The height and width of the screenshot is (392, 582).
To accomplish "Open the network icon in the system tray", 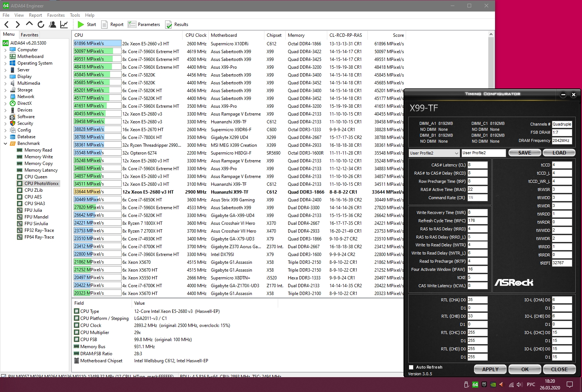I will coord(511,385).
